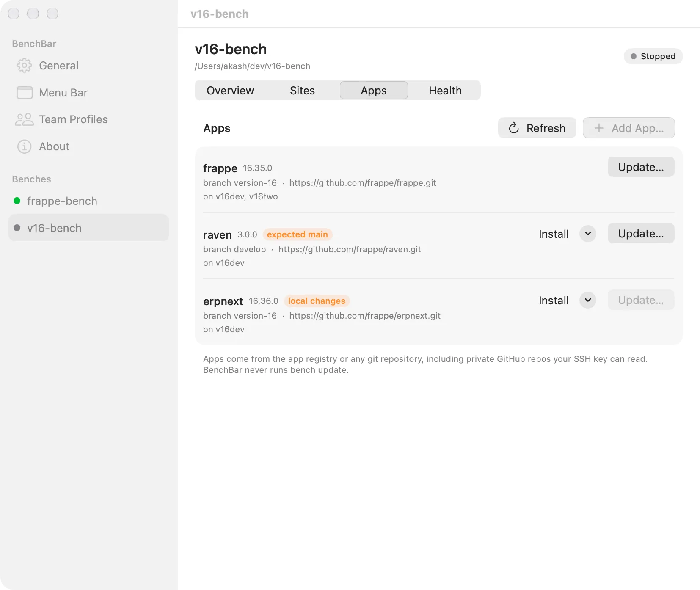
Task: Click Install for erpnext app
Action: click(554, 301)
